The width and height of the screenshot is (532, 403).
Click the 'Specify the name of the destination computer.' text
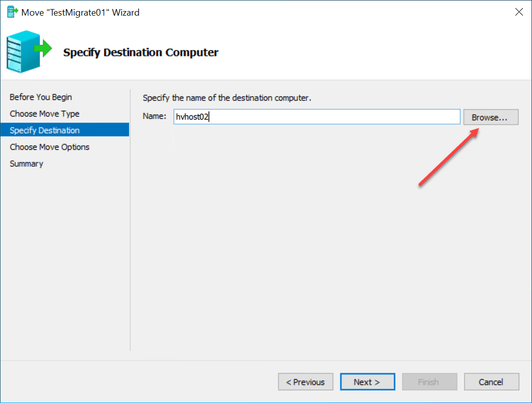click(x=227, y=98)
